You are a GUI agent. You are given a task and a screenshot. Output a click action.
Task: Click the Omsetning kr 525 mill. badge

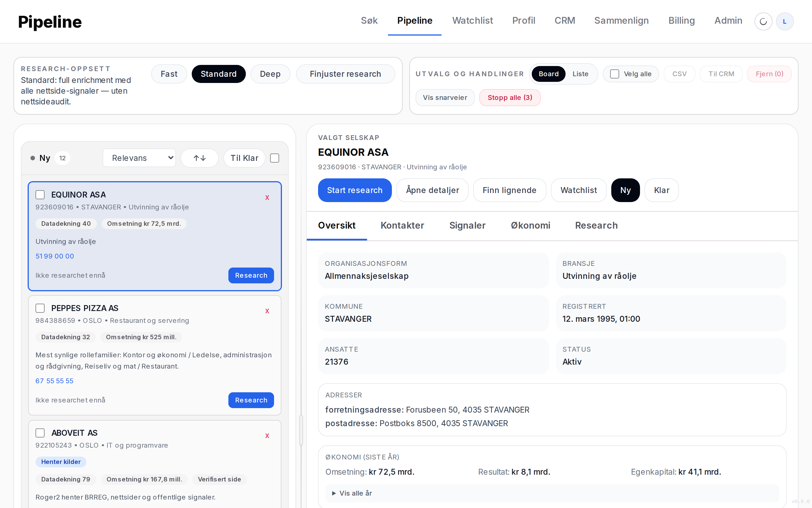141,337
